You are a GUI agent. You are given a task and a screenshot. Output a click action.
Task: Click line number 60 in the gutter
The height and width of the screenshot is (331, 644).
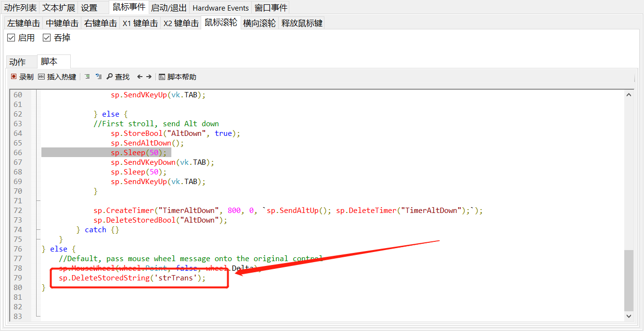point(18,95)
